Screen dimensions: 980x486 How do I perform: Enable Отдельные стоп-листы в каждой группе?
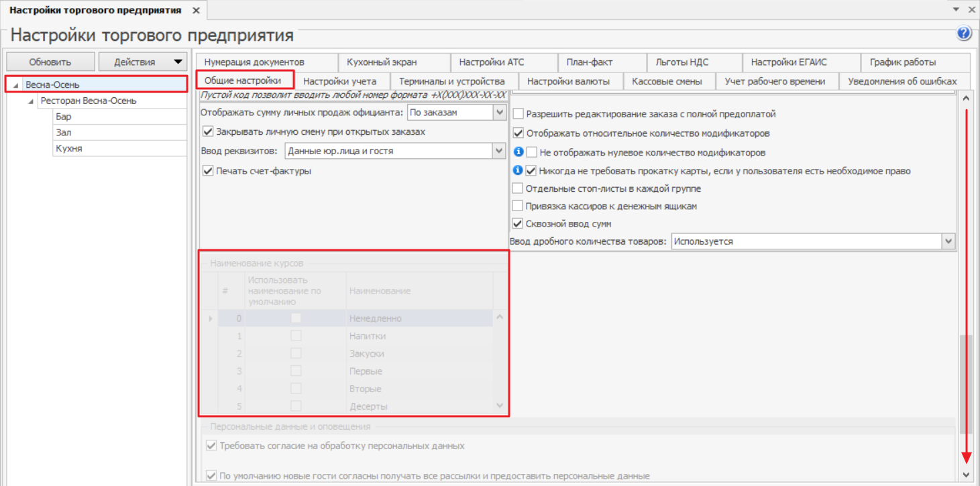point(518,188)
